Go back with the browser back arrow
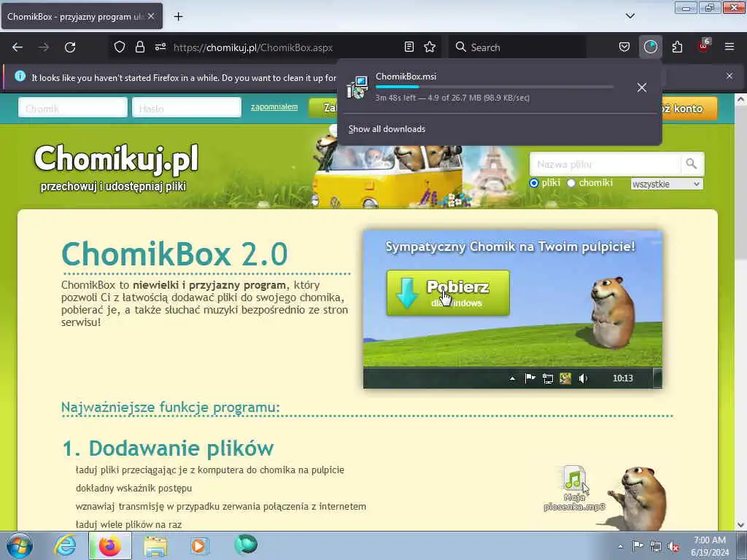Screen dimensions: 747x560 tap(18, 47)
